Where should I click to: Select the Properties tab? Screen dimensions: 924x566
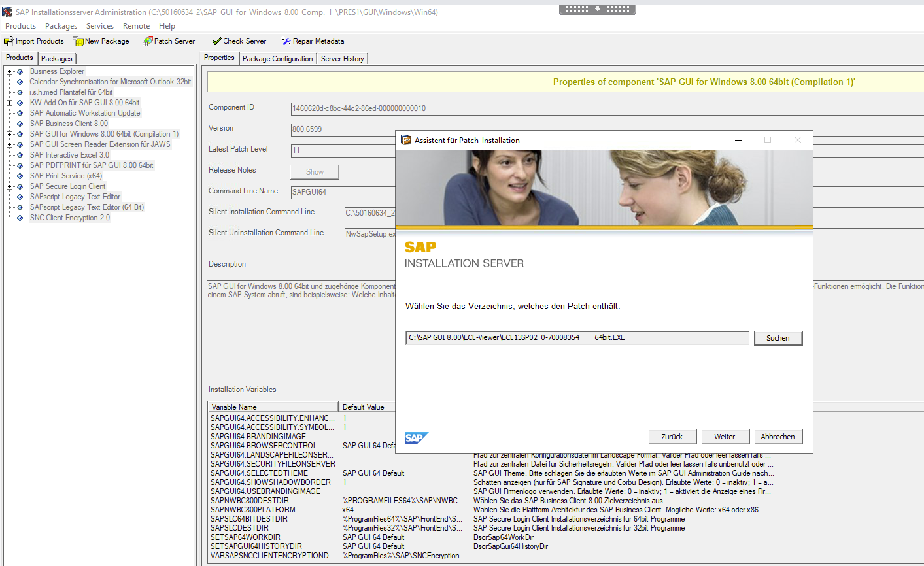pos(219,58)
